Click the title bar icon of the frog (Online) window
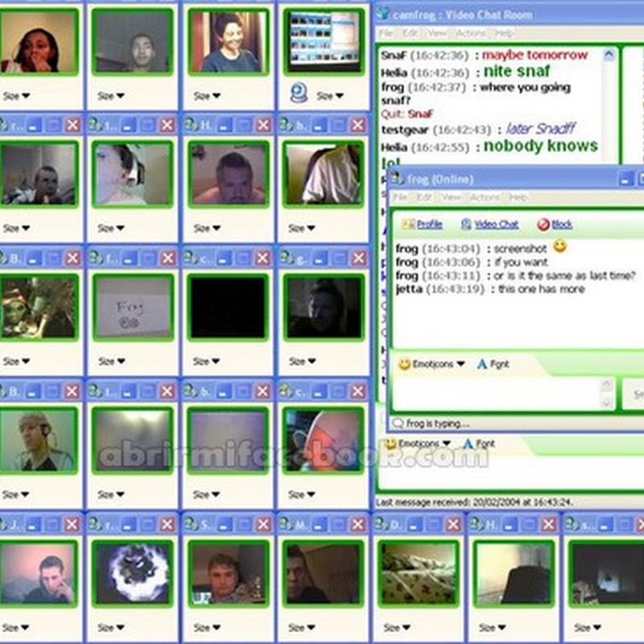Image resolution: width=644 pixels, height=644 pixels. (x=397, y=178)
